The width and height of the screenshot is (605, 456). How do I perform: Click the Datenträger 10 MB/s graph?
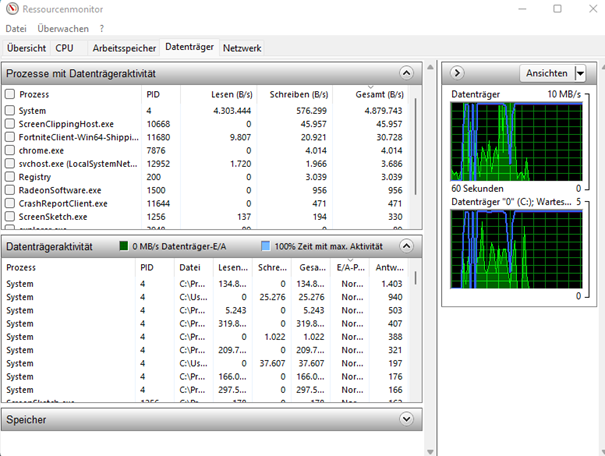click(x=516, y=142)
